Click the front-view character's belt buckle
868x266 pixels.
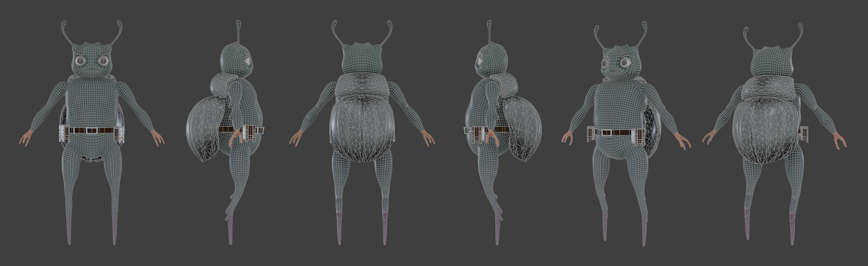coord(91,130)
